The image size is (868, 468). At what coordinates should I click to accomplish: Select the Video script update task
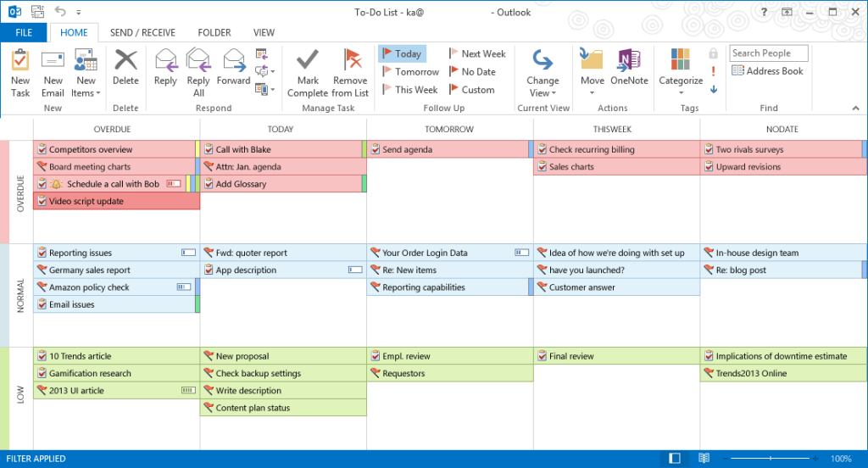tap(116, 201)
